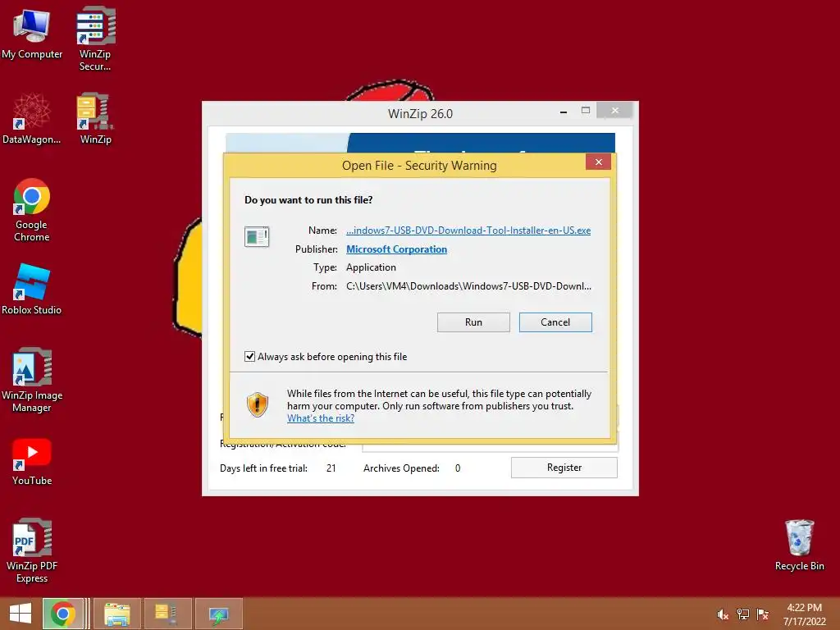The image size is (840, 630).
Task: Click the "Archives Opened" value 0
Action: 458,468
